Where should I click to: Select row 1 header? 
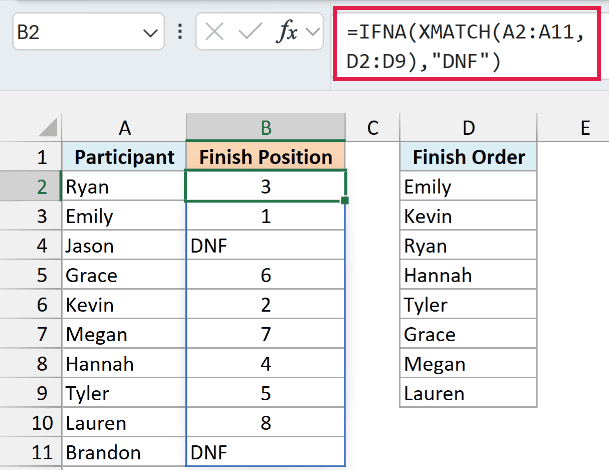(31, 157)
